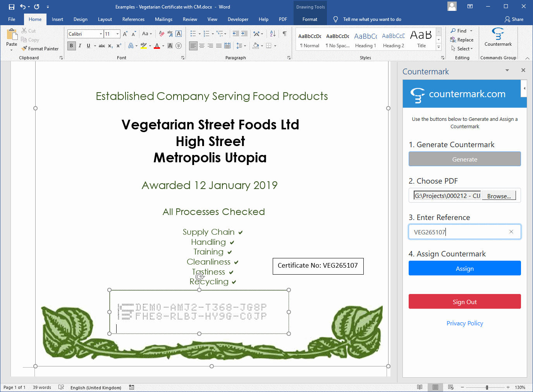Image resolution: width=533 pixels, height=392 pixels.
Task: Toggle italic formatting
Action: pyautogui.click(x=80, y=46)
